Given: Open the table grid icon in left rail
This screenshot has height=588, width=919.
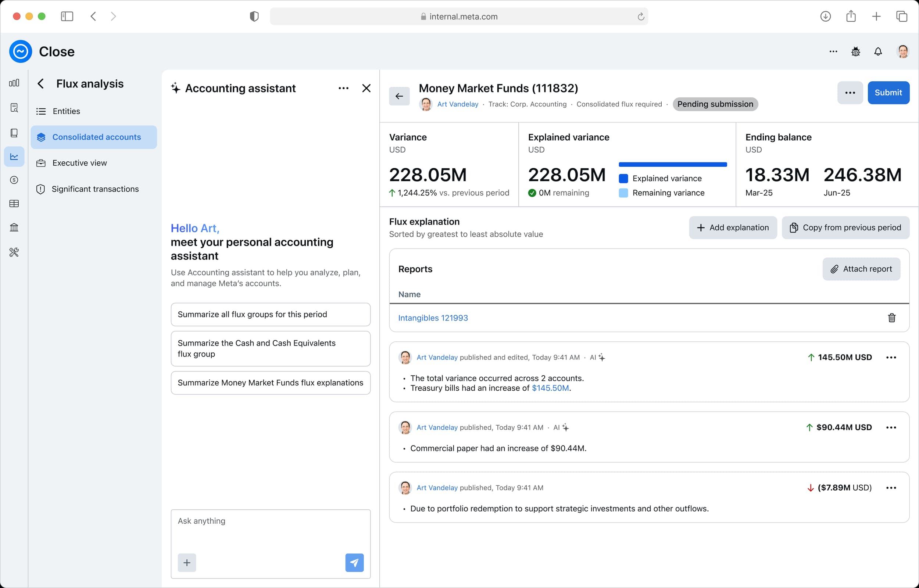Looking at the screenshot, I should pos(14,204).
